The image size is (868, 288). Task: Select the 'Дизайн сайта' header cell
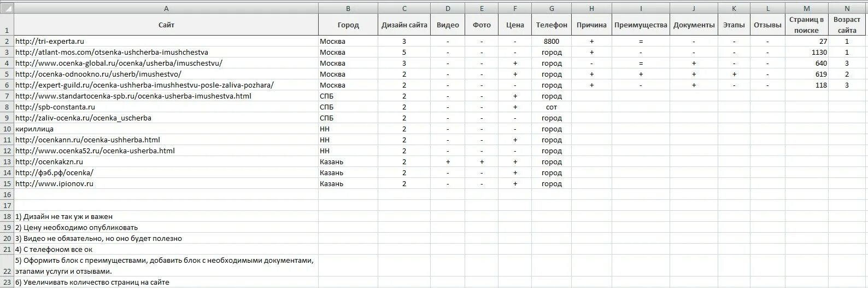(404, 25)
